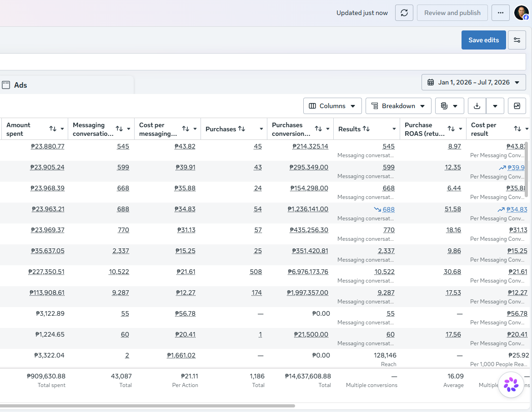Open the purple AI assistant bubble
532x412 pixels.
pos(511,385)
